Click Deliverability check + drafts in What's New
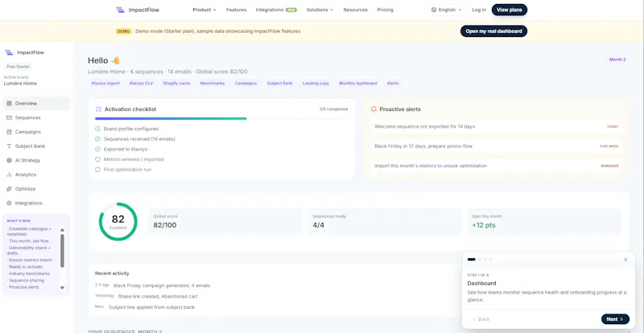 29,250
